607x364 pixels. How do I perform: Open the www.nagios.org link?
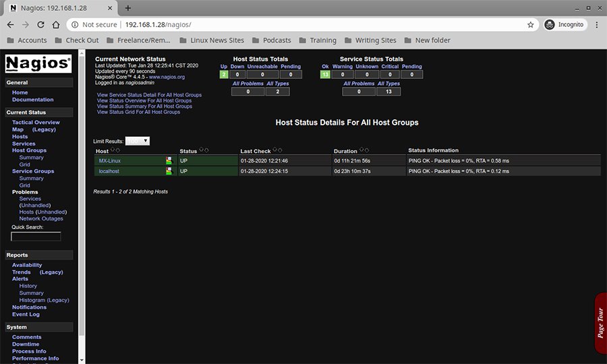coord(167,77)
